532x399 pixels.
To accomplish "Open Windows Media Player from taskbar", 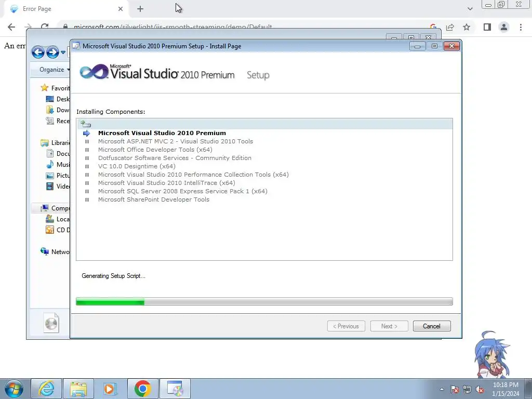I will 111,389.
